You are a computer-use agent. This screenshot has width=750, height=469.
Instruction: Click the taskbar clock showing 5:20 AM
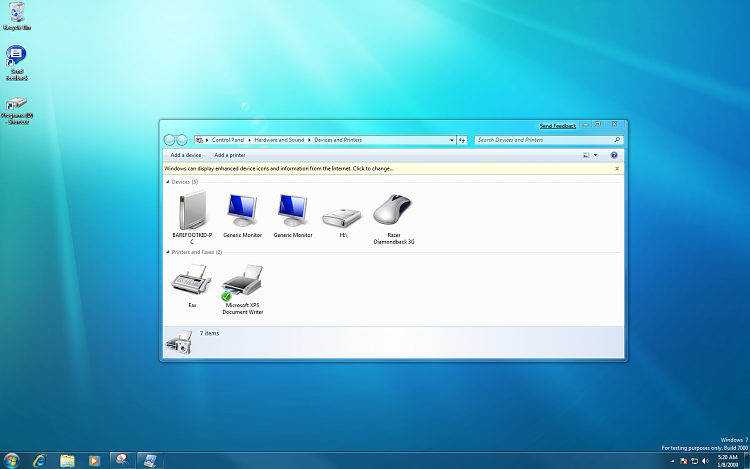(x=728, y=461)
